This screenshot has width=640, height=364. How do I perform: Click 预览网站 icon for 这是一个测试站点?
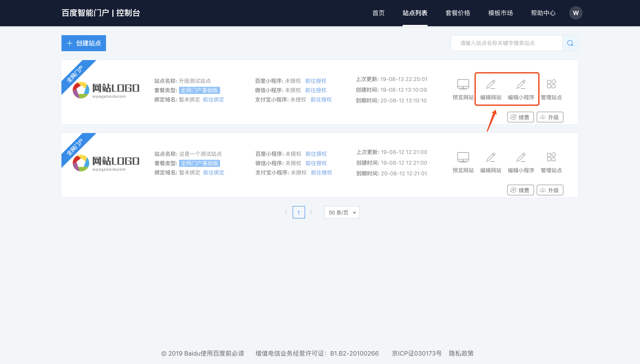[x=463, y=157]
